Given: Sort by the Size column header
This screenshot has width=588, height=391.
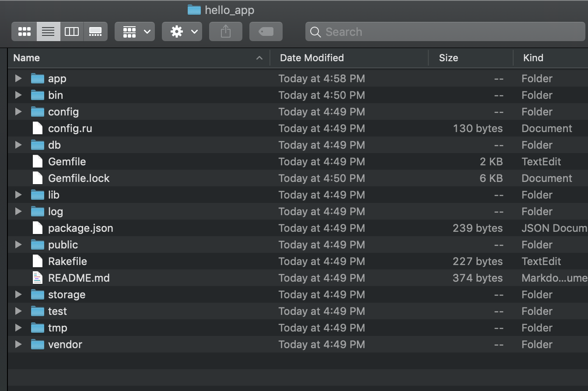Looking at the screenshot, I should pos(471,58).
